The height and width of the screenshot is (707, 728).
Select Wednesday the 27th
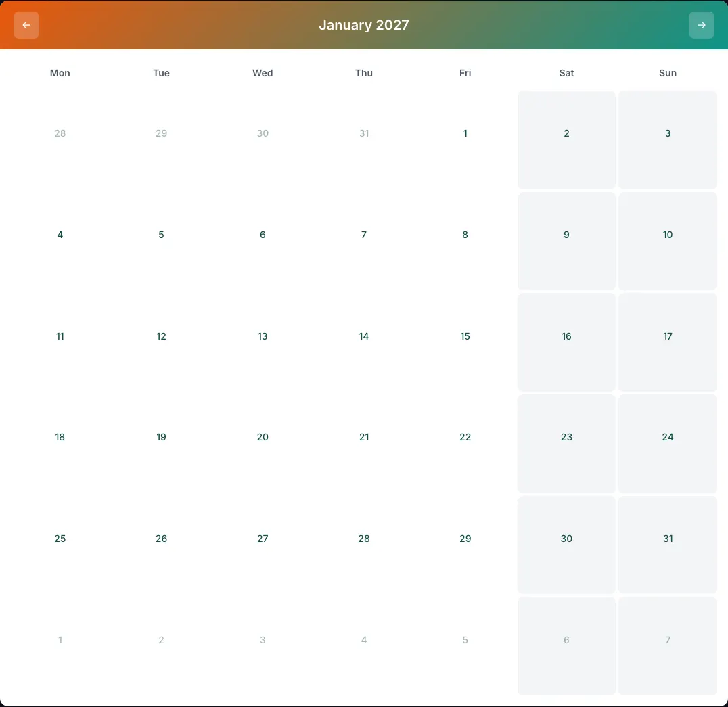tap(263, 545)
